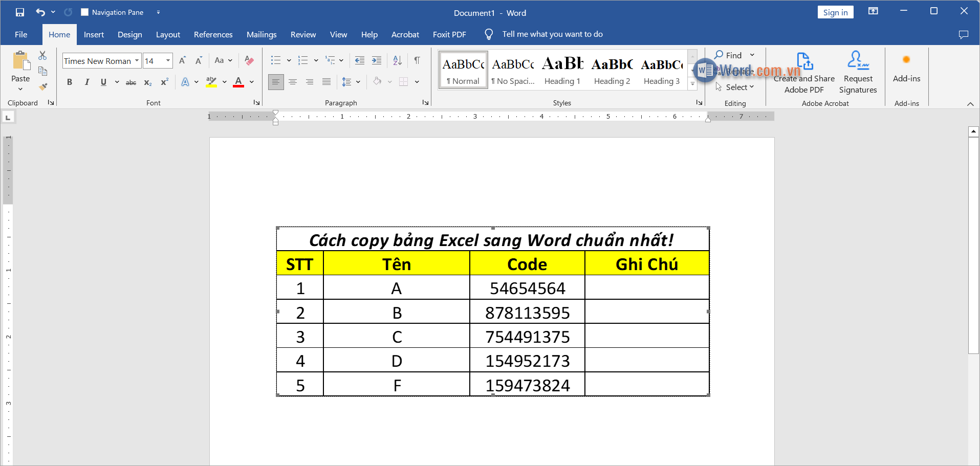Open the Font dialog launcher
Viewport: 980px width, 466px height.
(256, 103)
